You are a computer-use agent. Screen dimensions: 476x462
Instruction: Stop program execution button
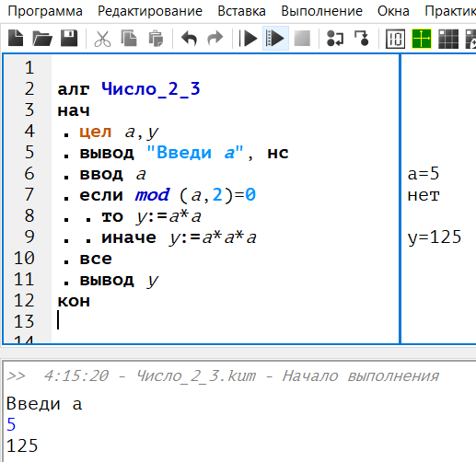(x=302, y=39)
